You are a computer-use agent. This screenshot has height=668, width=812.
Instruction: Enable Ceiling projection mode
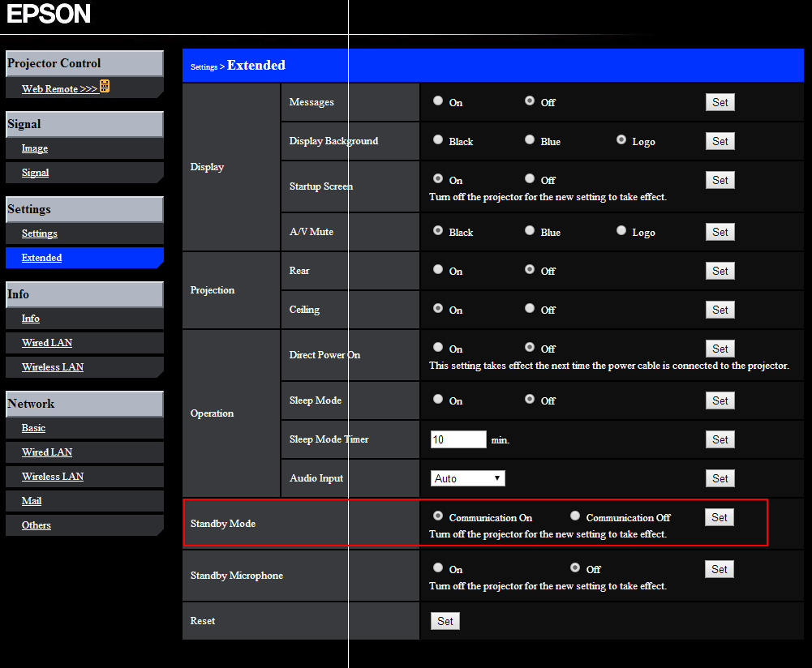click(x=438, y=309)
